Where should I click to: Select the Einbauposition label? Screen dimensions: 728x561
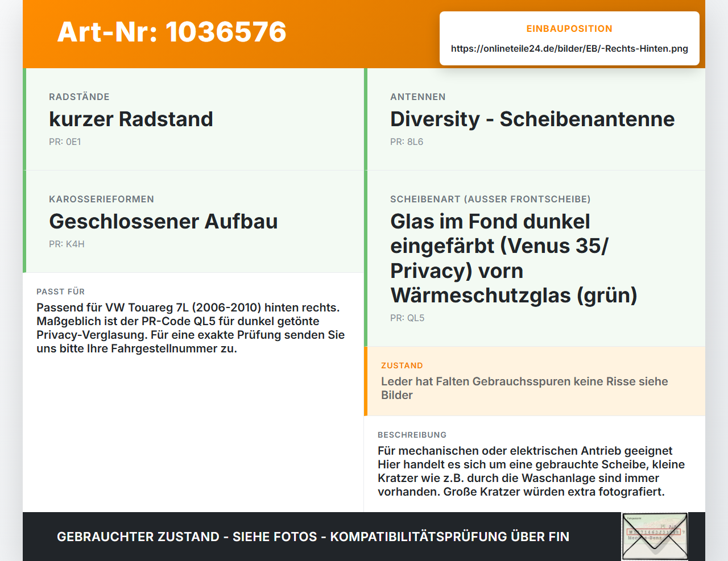point(569,28)
